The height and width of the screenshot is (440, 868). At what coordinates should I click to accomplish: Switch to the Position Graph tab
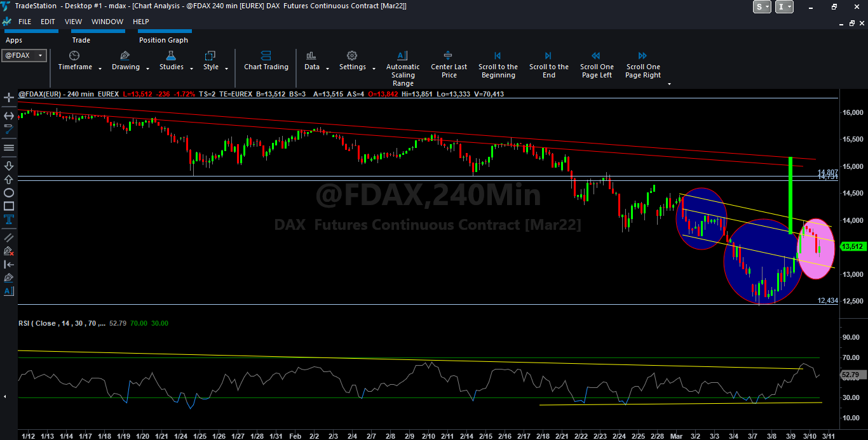163,40
